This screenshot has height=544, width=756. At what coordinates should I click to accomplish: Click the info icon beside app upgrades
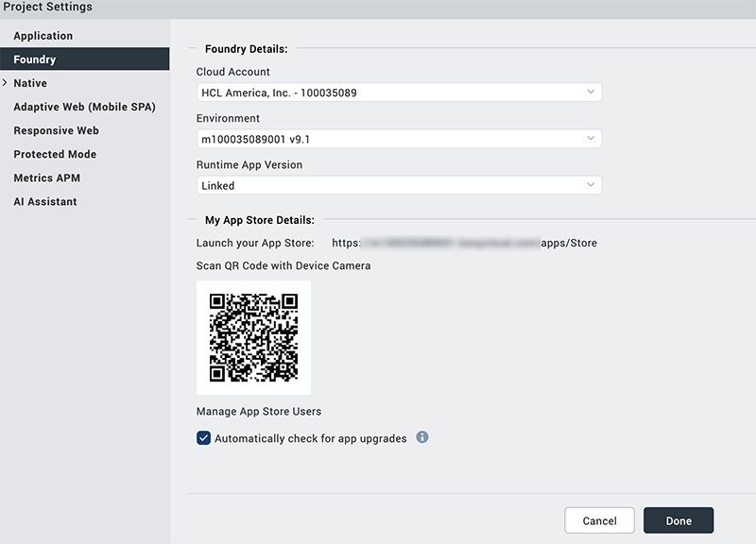pyautogui.click(x=422, y=437)
